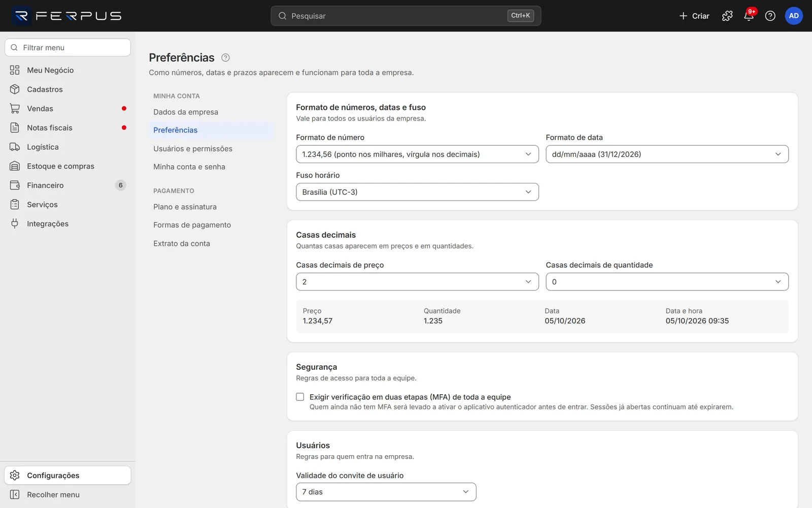Open the AD user avatar menu

794,16
